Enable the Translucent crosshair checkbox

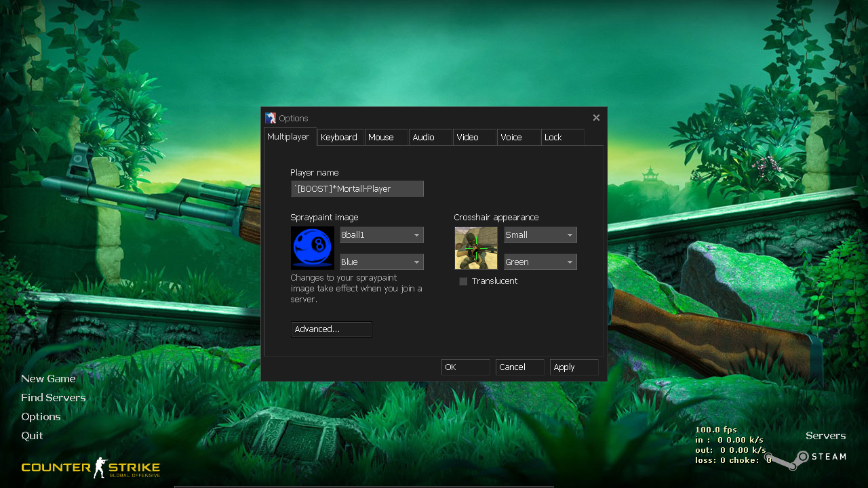click(x=462, y=281)
